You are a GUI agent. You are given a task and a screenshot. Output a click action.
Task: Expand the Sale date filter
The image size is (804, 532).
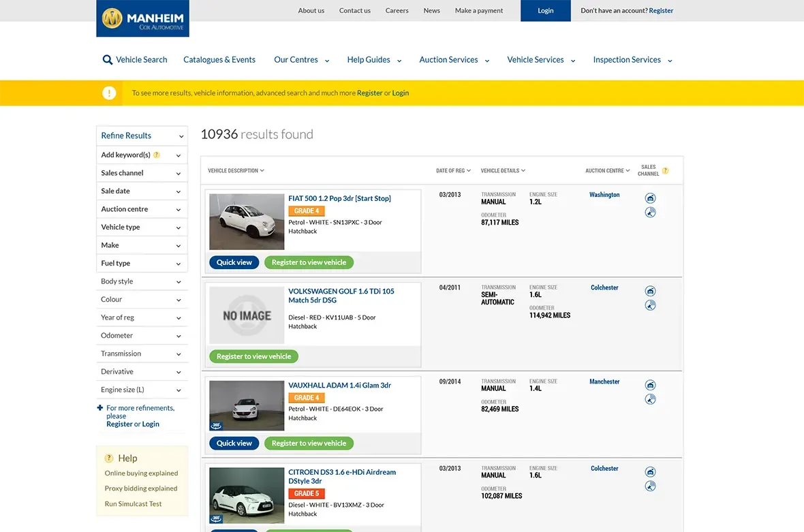[142, 191]
